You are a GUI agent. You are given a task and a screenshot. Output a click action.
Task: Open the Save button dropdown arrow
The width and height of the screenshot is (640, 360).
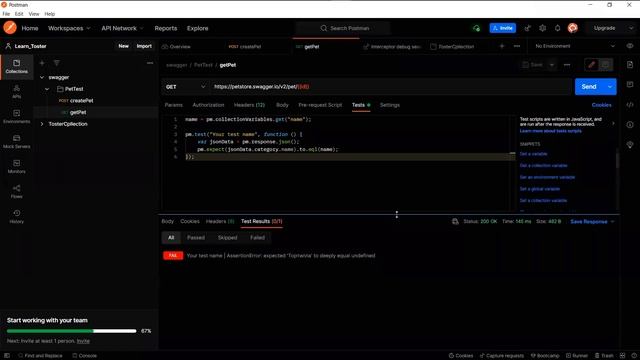coord(552,65)
